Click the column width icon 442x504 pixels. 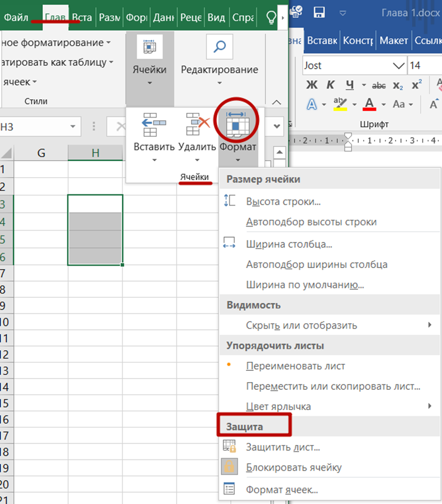229,242
